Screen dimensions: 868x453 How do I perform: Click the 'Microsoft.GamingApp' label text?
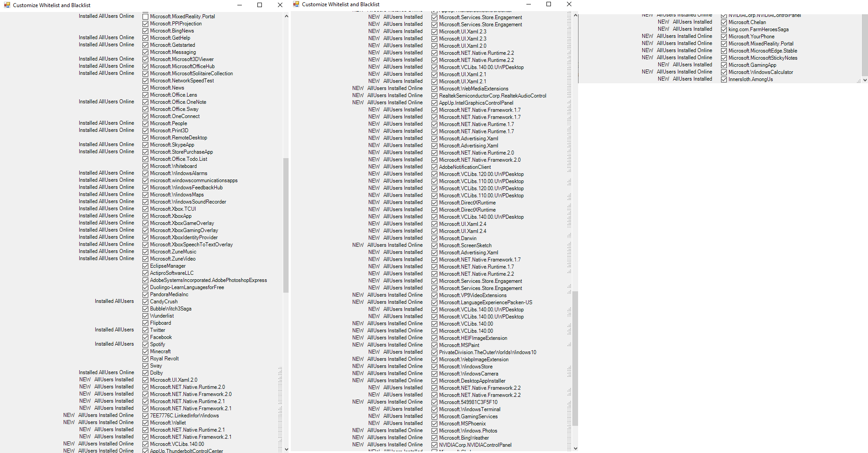752,65
